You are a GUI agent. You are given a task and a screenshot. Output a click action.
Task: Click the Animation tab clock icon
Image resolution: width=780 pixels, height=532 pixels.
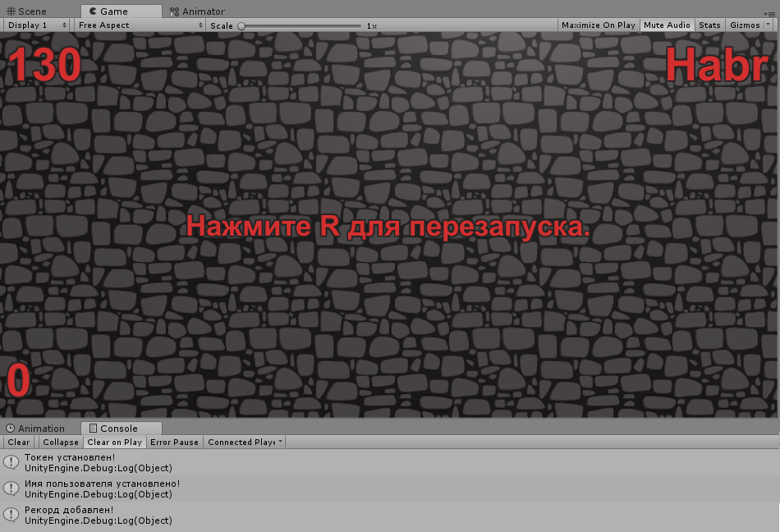[x=10, y=428]
